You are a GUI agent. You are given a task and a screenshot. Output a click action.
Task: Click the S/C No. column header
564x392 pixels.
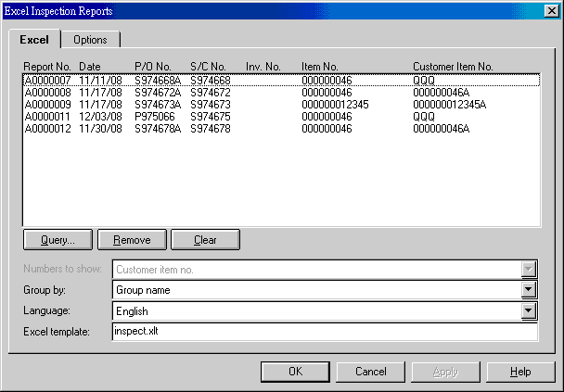208,67
